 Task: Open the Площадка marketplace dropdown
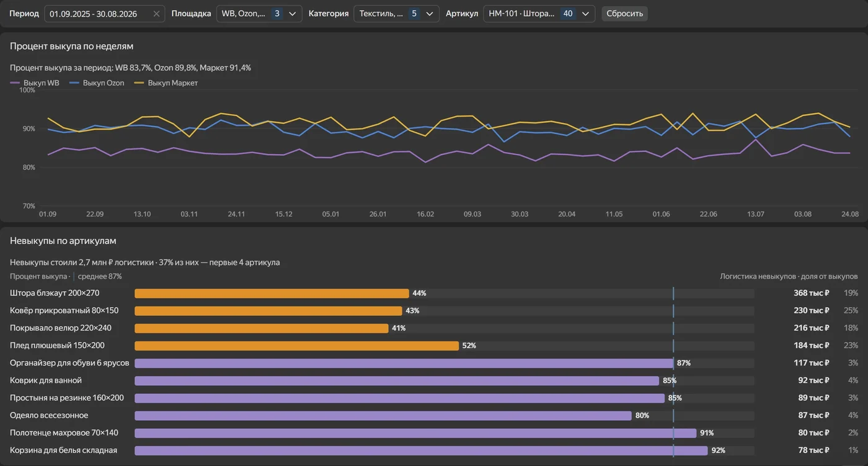tap(259, 14)
